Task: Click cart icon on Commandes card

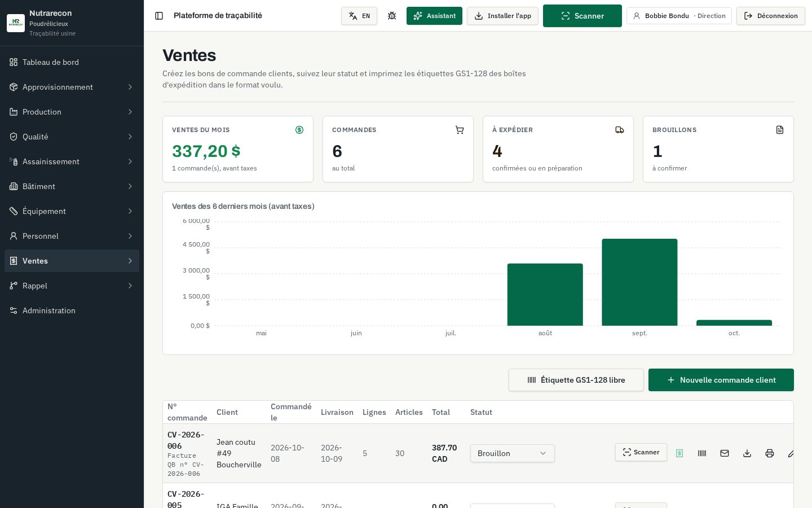Action: (x=460, y=130)
